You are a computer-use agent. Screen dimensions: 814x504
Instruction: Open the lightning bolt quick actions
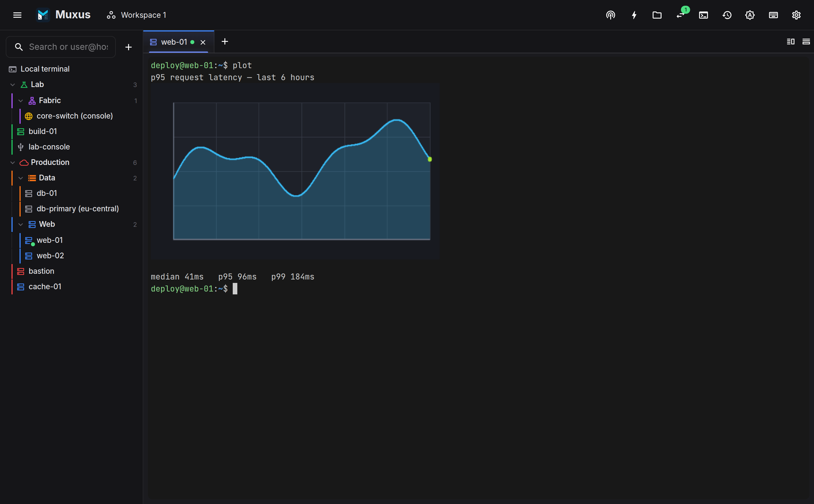coord(634,15)
